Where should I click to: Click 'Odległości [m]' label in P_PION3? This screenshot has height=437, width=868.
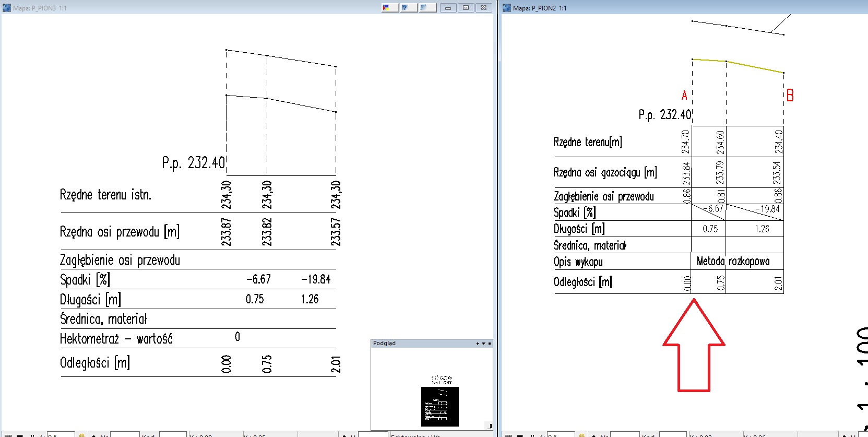[x=94, y=362]
